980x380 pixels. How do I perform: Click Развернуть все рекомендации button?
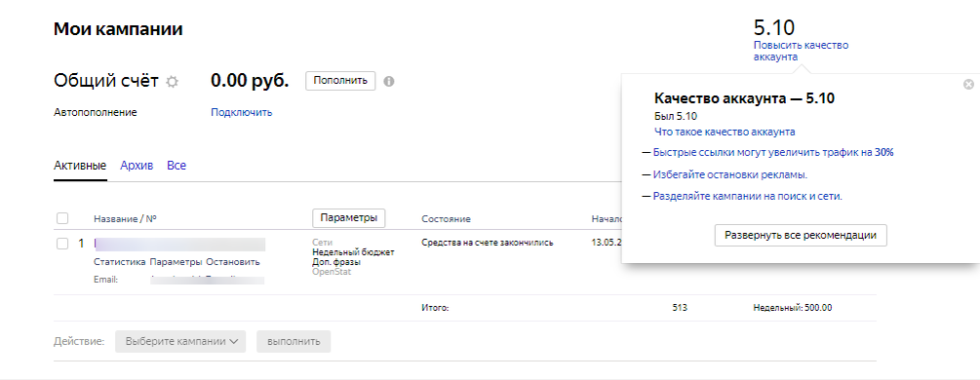click(801, 236)
